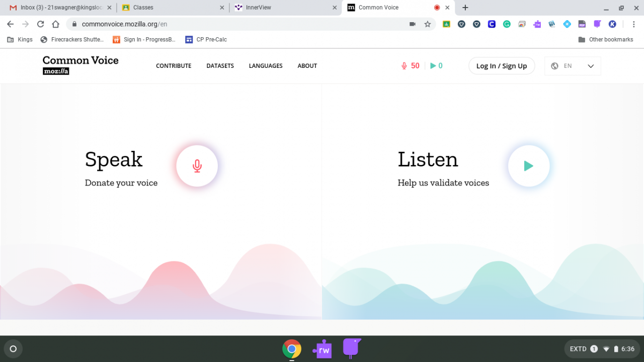This screenshot has height=362, width=644.
Task: Open the ABOUT page
Action: pos(307,66)
